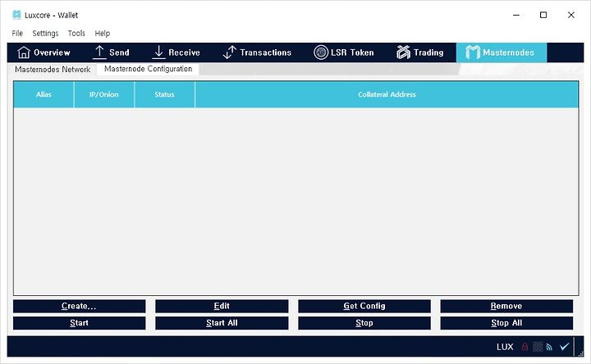Viewport: 591px width, 364px height.
Task: Open the File menu
Action: pyautogui.click(x=17, y=33)
